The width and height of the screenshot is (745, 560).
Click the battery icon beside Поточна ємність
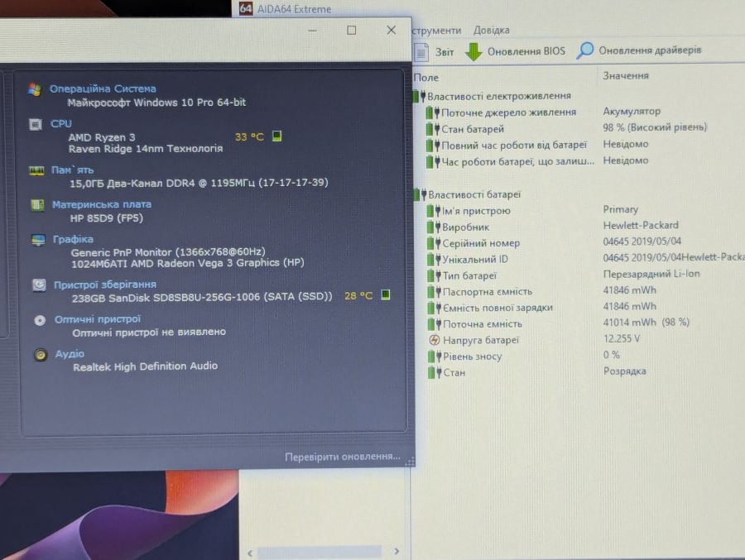(434, 324)
